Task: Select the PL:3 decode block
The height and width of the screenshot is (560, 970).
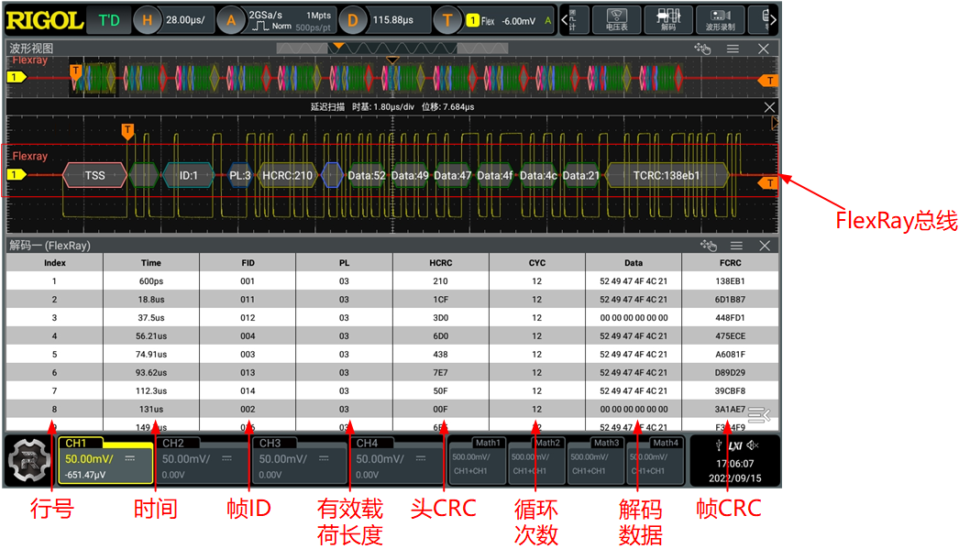Action: click(x=240, y=176)
